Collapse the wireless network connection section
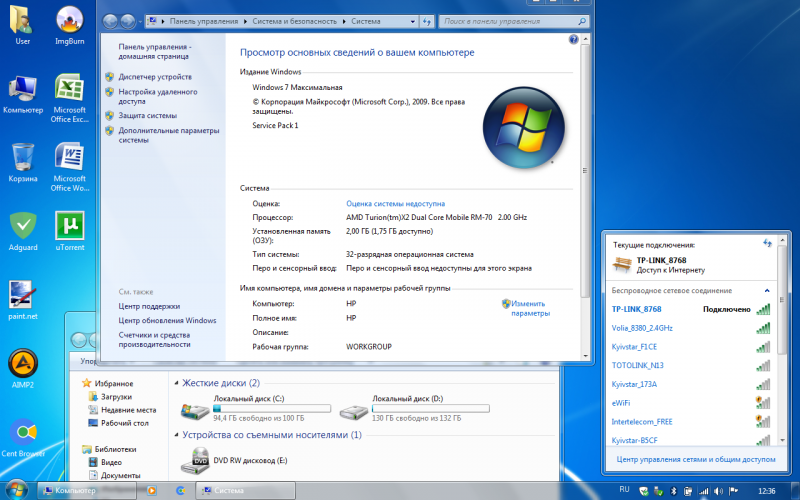 click(x=766, y=291)
